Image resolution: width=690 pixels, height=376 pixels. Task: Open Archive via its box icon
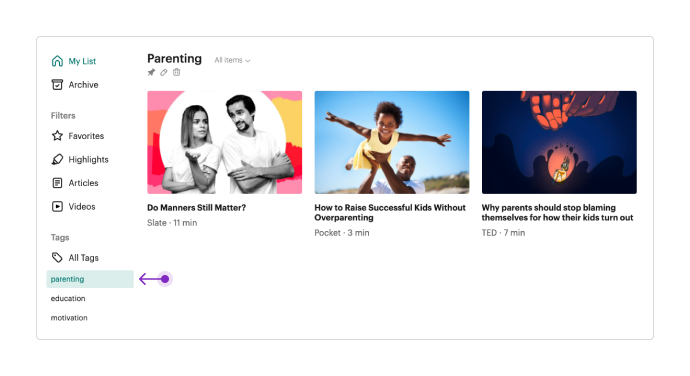click(57, 85)
